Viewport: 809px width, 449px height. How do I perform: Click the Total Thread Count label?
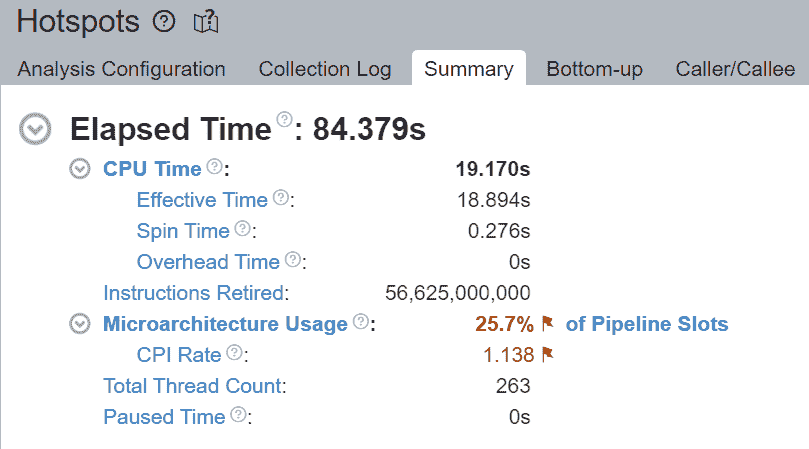coord(193,386)
